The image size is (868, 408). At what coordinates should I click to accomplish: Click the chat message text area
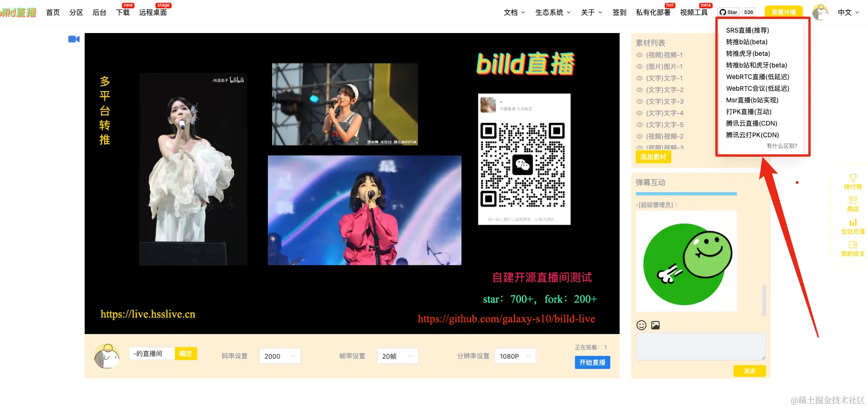click(x=701, y=347)
